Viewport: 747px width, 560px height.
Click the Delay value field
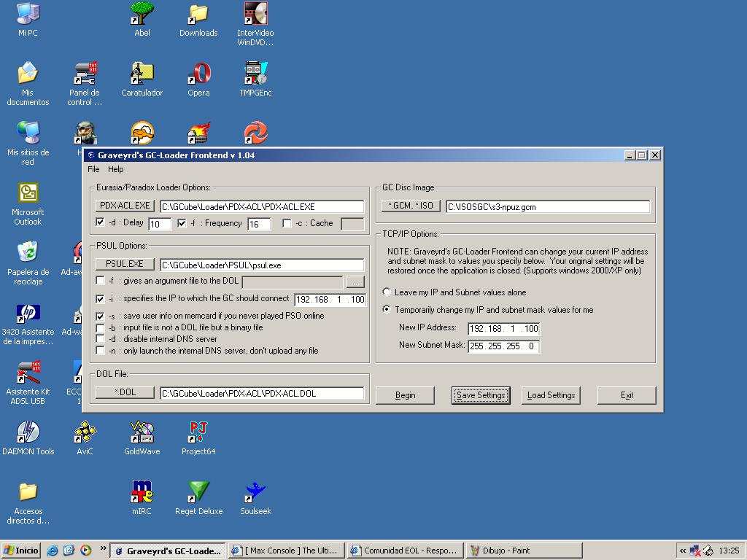(160, 224)
